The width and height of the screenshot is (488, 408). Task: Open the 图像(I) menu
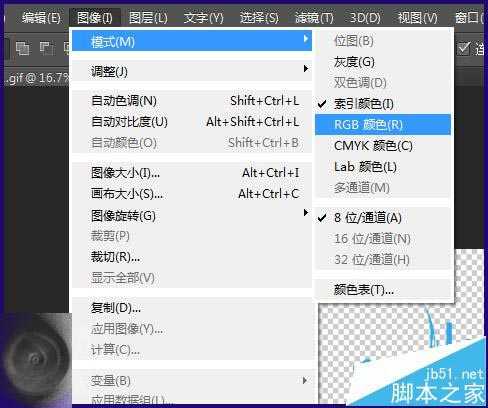(x=95, y=17)
